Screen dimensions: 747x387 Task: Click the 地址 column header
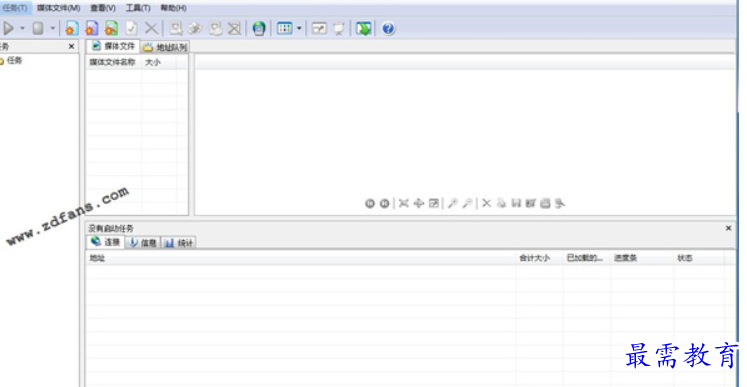click(x=301, y=258)
